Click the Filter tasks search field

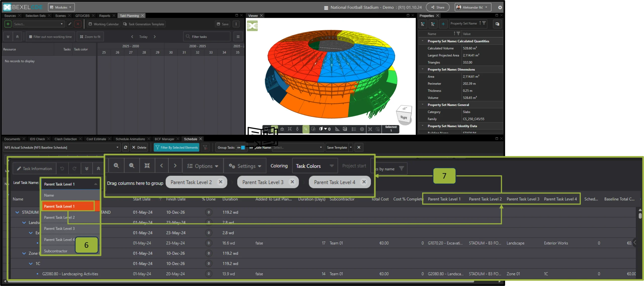[x=207, y=37]
